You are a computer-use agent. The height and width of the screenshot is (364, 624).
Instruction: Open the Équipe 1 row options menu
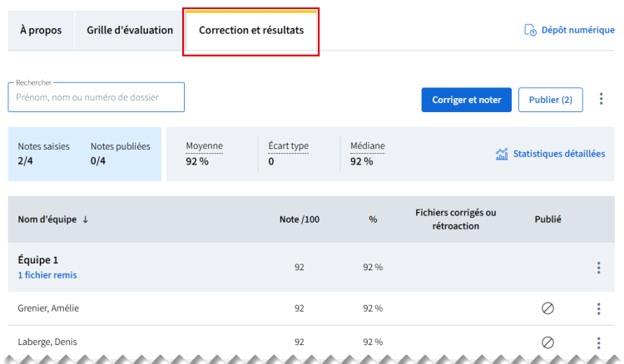[x=598, y=268]
